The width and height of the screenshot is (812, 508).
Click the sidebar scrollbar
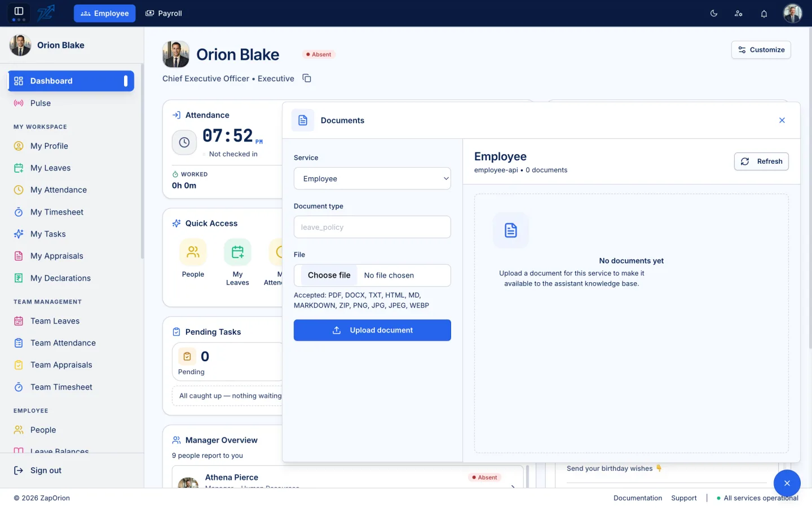pos(142,161)
